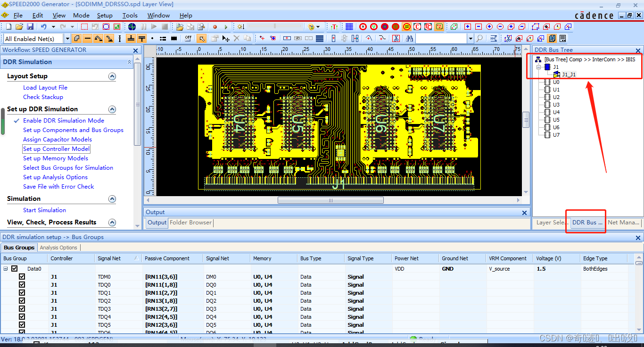This screenshot has width=644, height=347.
Task: Click the grid display toolbar icon
Action: coord(349,27)
